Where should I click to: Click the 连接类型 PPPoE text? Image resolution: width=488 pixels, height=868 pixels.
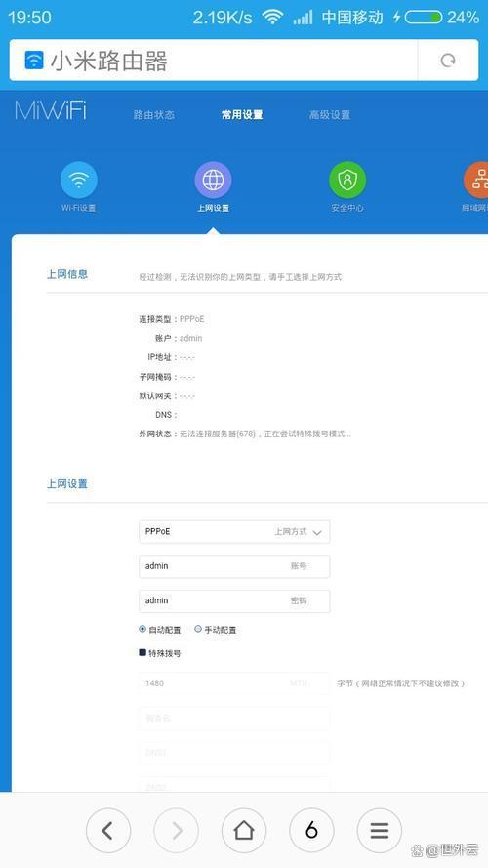tap(172, 319)
